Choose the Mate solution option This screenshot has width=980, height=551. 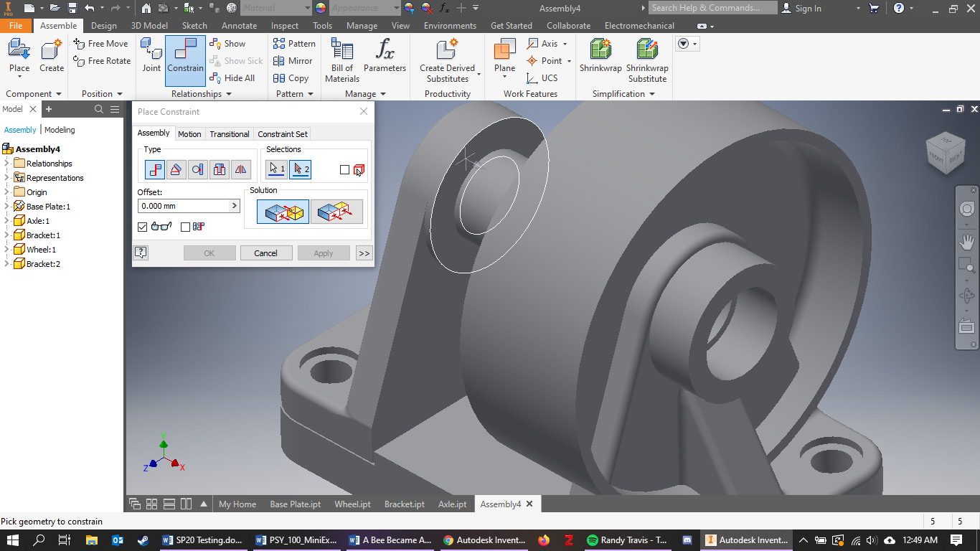coord(283,212)
